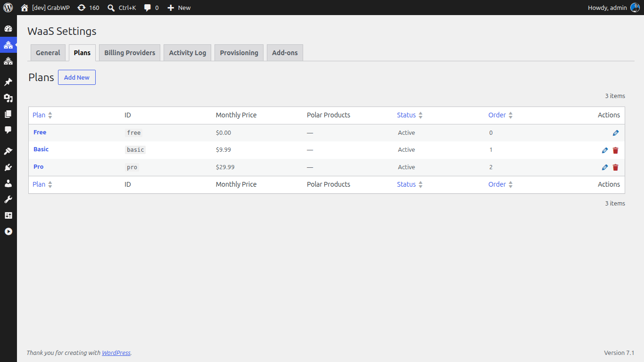Switch to the General tab
This screenshot has height=362, width=644.
[48, 53]
